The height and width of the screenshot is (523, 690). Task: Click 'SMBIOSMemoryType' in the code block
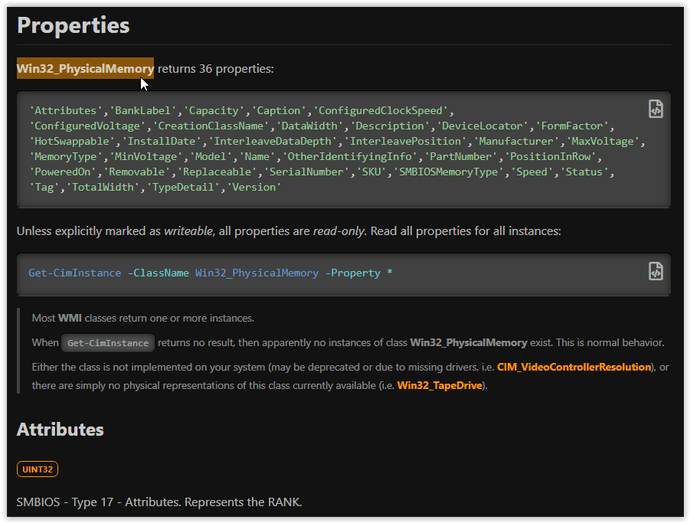point(448,172)
